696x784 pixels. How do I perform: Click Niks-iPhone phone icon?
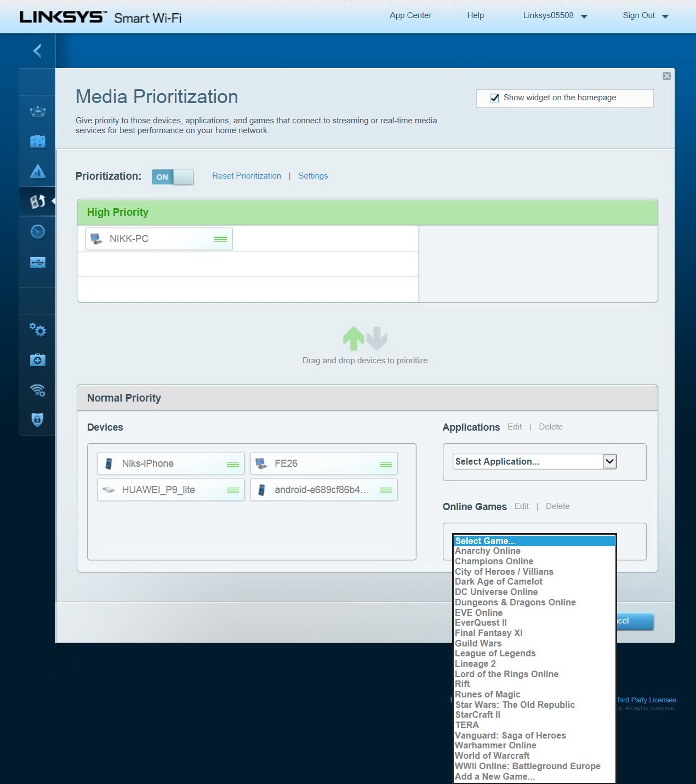pos(109,463)
